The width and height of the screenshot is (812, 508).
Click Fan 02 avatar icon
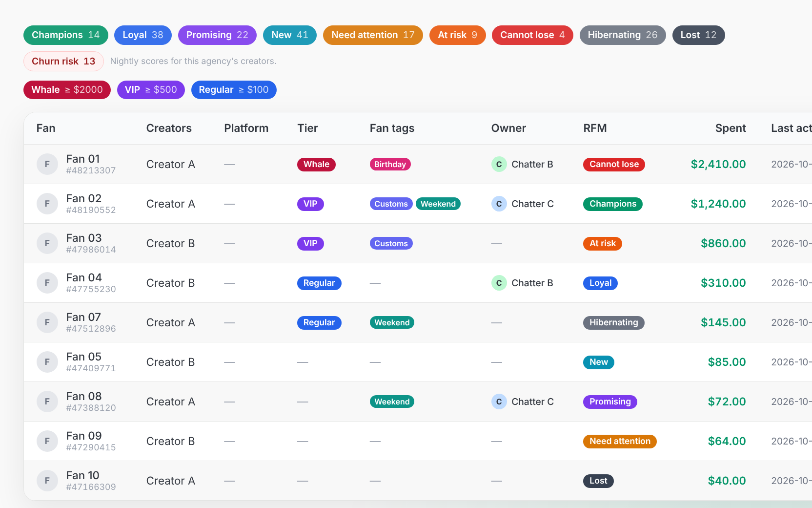(x=47, y=204)
